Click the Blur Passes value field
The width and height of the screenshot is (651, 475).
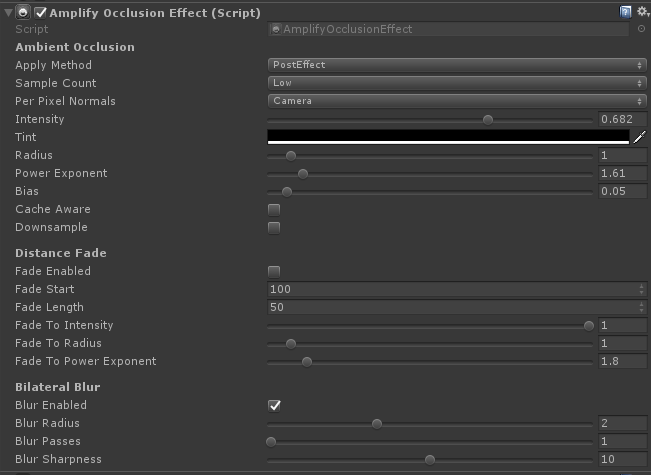pos(622,441)
